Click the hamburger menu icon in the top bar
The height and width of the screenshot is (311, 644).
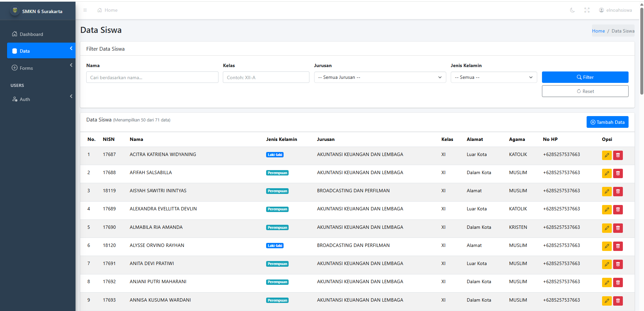pyautogui.click(x=85, y=10)
